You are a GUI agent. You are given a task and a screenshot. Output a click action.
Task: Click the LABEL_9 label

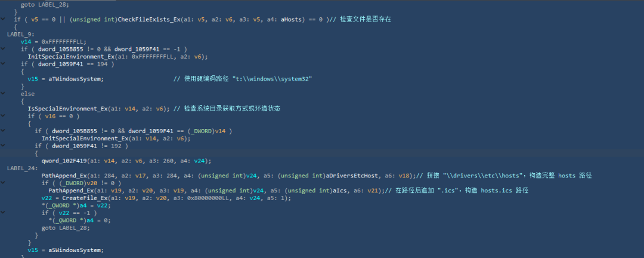tap(20, 34)
